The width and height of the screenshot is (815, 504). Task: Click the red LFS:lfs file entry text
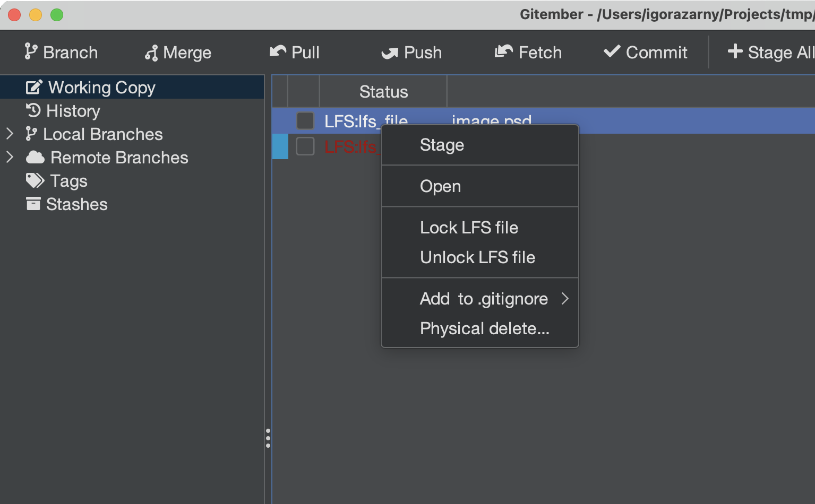pos(351,146)
